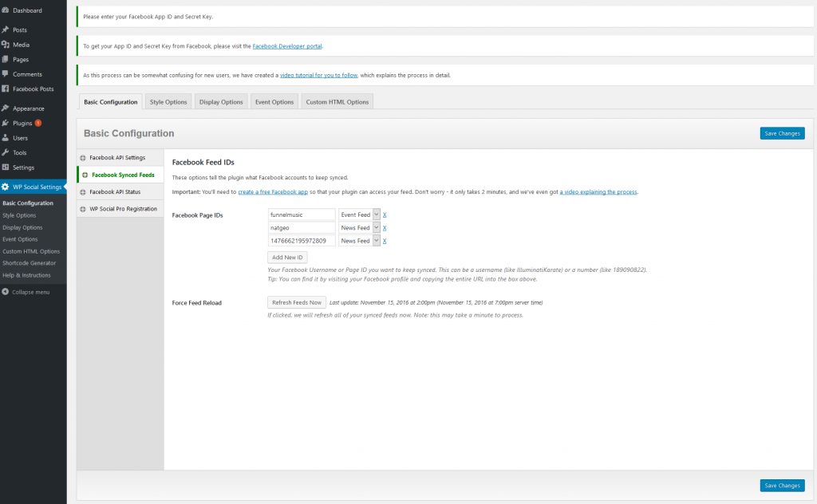Screen dimensions: 817x504
Task: Expand the Facebook API Settings section
Action: coord(83,158)
